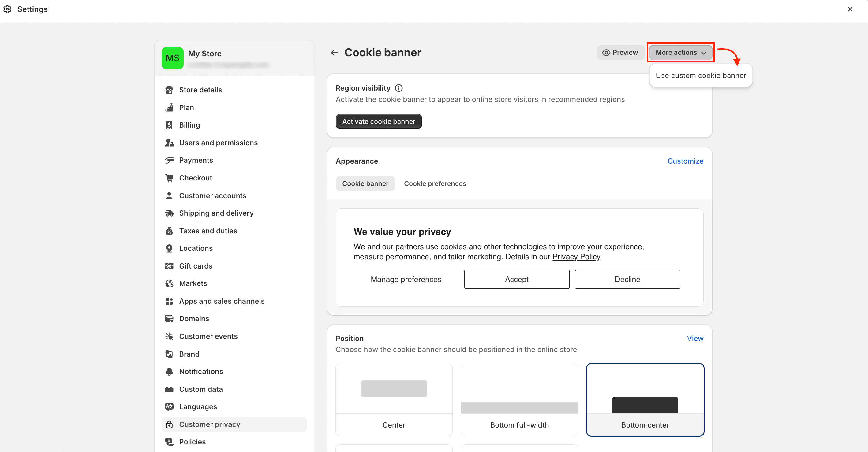This screenshot has width=868, height=452.
Task: Open the Customize appearance link
Action: pos(685,161)
